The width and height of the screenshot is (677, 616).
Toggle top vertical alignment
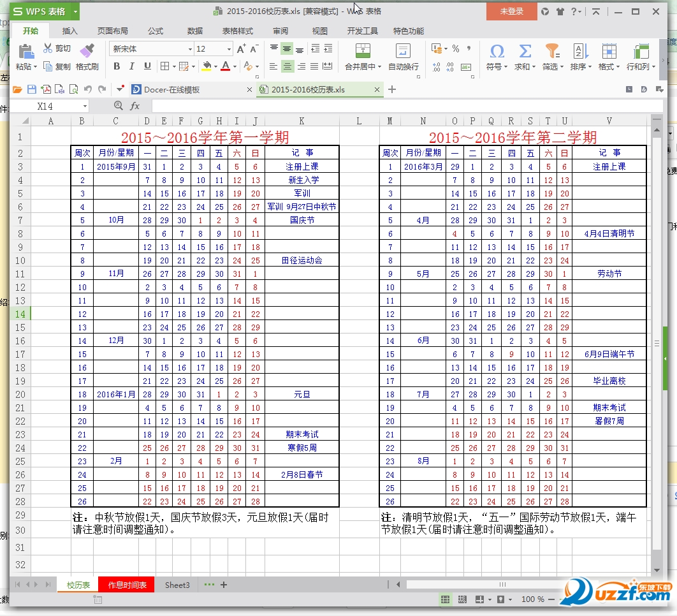[273, 48]
